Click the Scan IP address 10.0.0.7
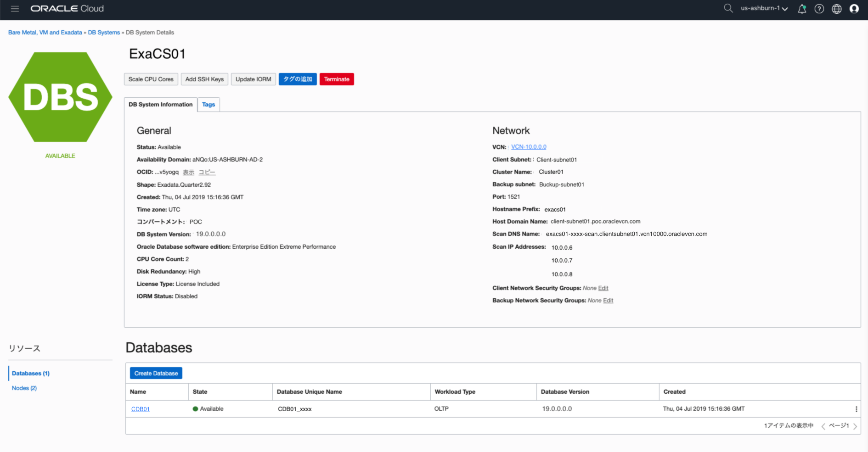 pyautogui.click(x=562, y=261)
